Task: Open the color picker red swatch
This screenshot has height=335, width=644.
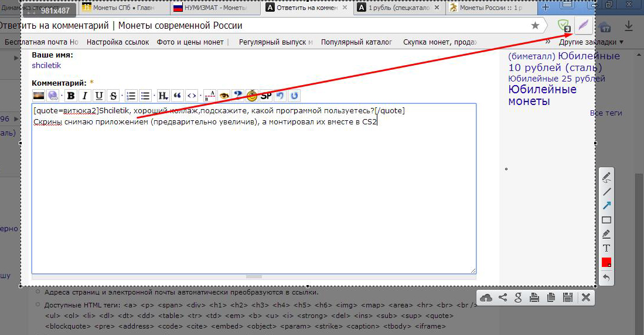Action: (606, 263)
